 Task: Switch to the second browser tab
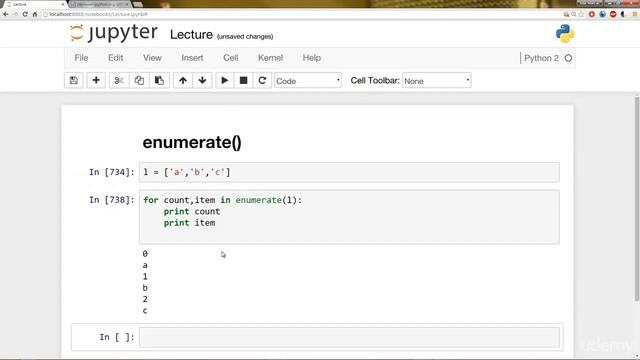coord(100,4)
